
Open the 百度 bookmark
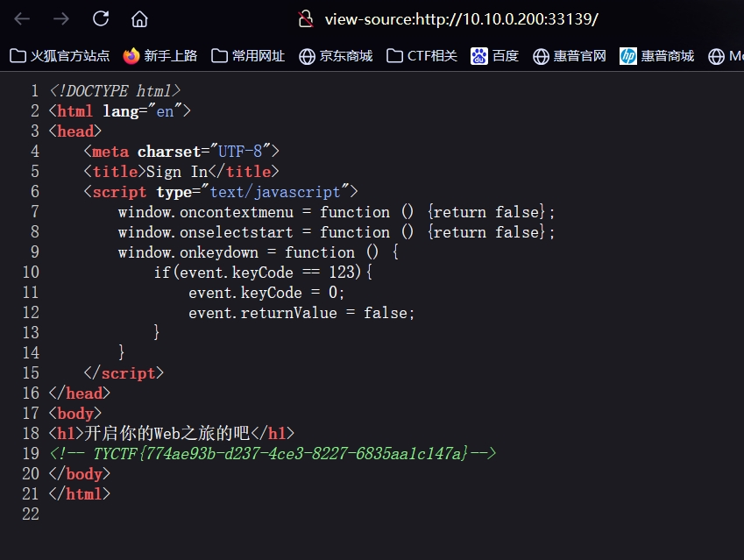pyautogui.click(x=494, y=56)
